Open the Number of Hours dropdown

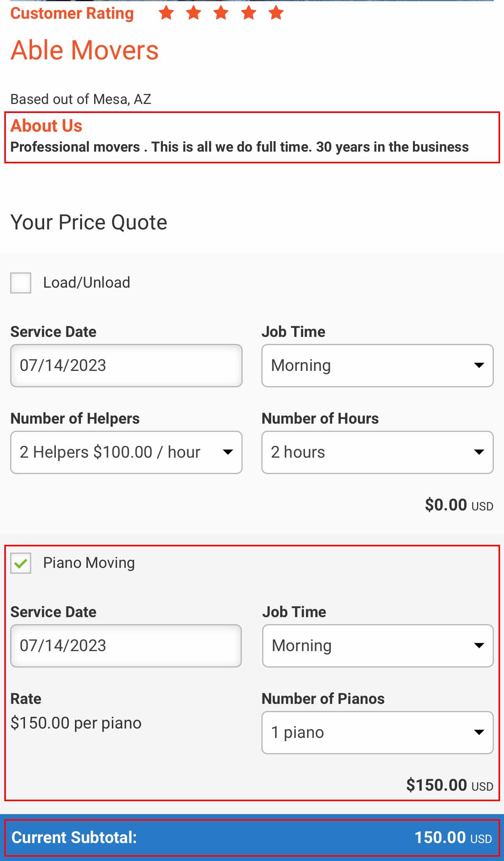click(377, 452)
